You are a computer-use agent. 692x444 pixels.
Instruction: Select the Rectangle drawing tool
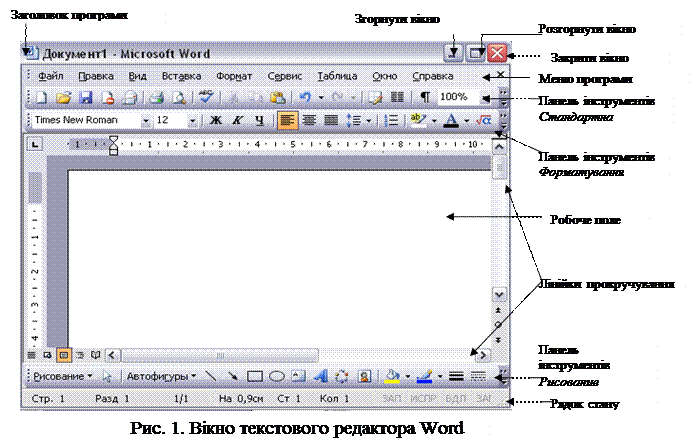pyautogui.click(x=255, y=376)
